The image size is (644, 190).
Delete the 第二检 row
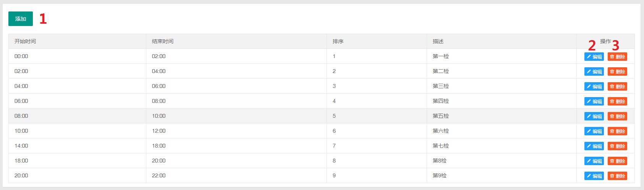point(617,71)
